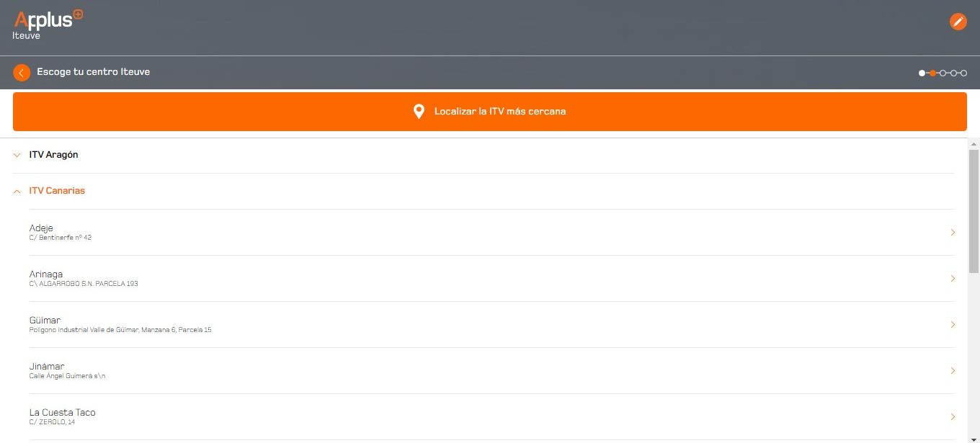Click the chevron next to ITV Canarias

point(17,191)
